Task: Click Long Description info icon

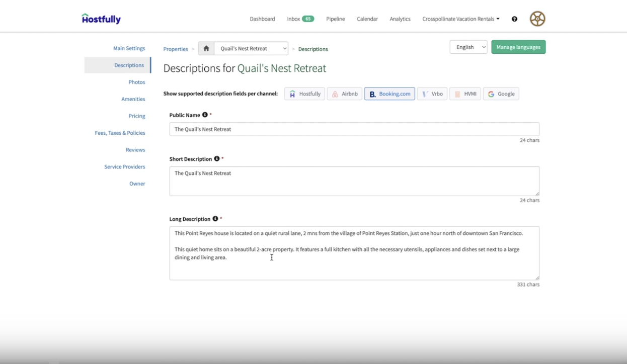Action: [x=215, y=219]
